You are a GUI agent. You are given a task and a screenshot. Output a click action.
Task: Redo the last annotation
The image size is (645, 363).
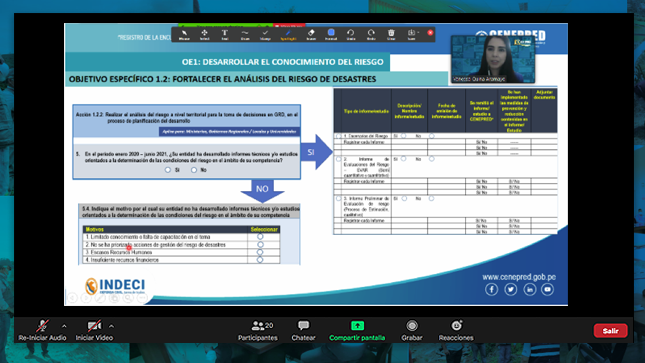point(371,35)
